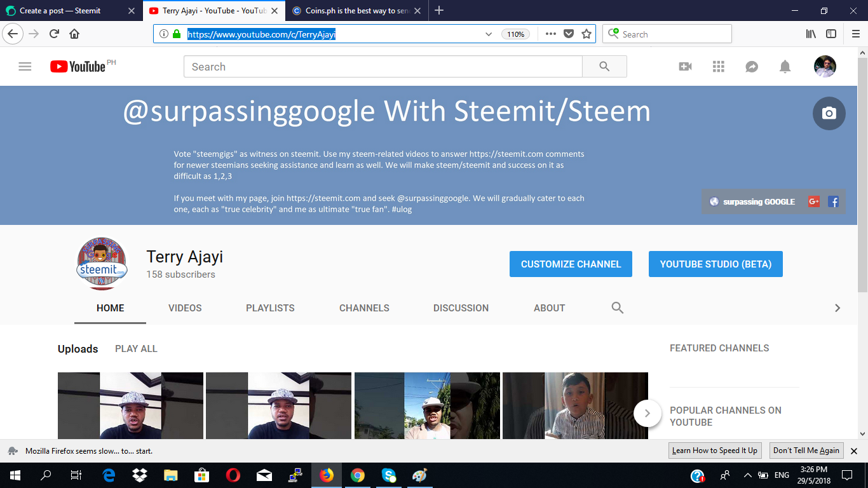Save page to Pocket icon

(x=569, y=34)
